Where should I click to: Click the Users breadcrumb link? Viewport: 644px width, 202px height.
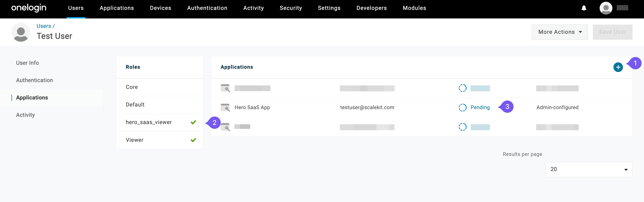(44, 26)
